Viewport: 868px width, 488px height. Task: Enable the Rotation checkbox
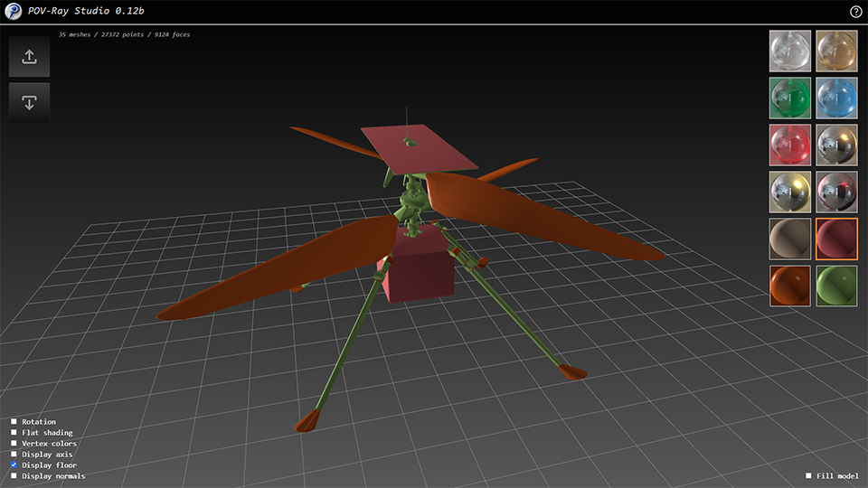click(14, 422)
